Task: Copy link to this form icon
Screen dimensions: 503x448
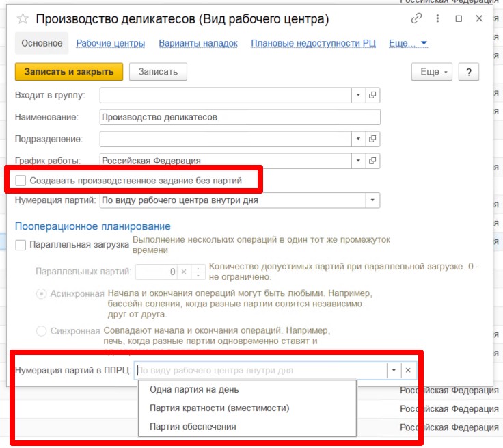Action: [416, 18]
